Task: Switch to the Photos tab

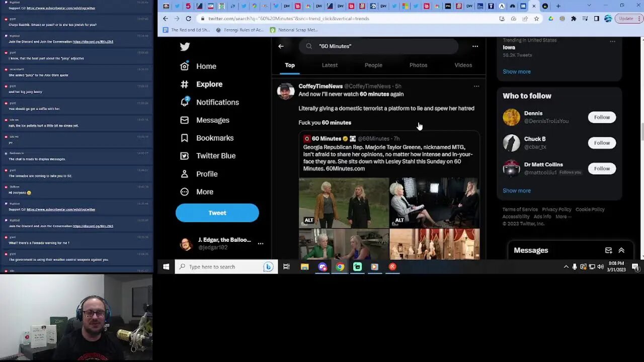Action: tap(418, 65)
